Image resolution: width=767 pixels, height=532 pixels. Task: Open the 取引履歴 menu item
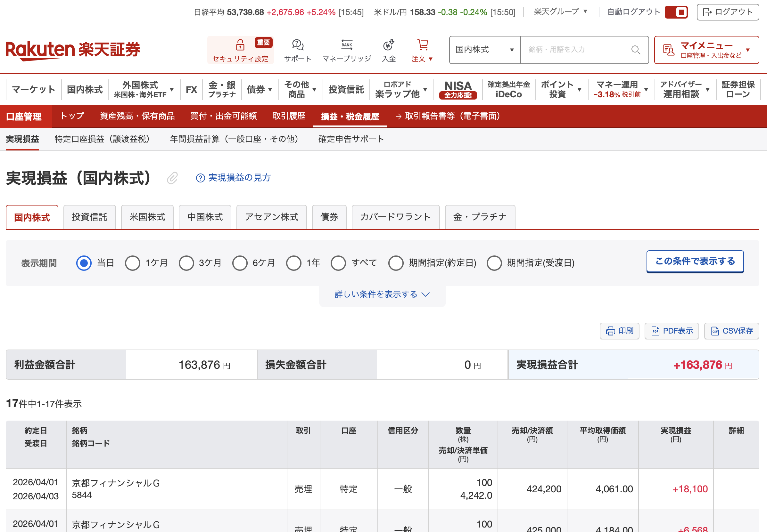point(289,116)
